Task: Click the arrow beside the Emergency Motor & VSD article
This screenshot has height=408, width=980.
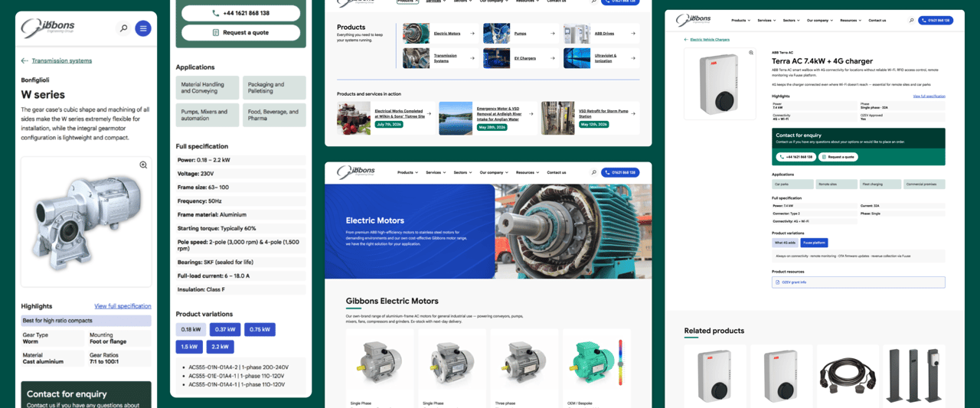Action: (x=532, y=113)
